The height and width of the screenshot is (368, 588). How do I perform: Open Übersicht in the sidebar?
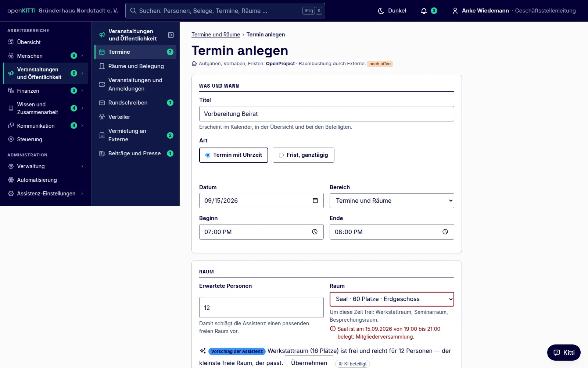coord(46,42)
